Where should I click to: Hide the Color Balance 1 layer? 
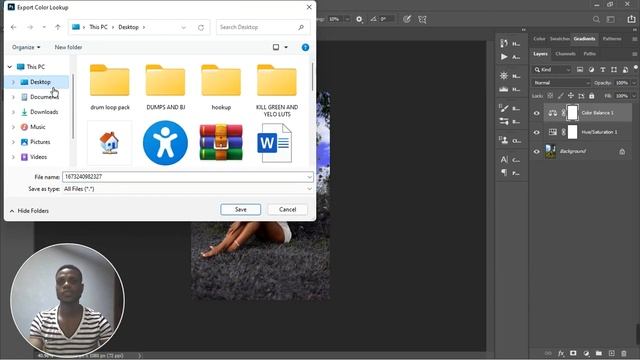tap(537, 113)
